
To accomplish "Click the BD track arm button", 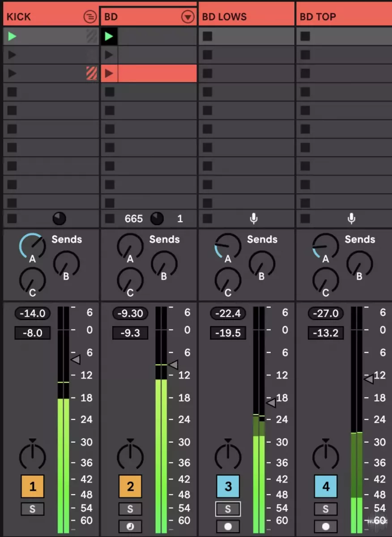I will tap(130, 526).
